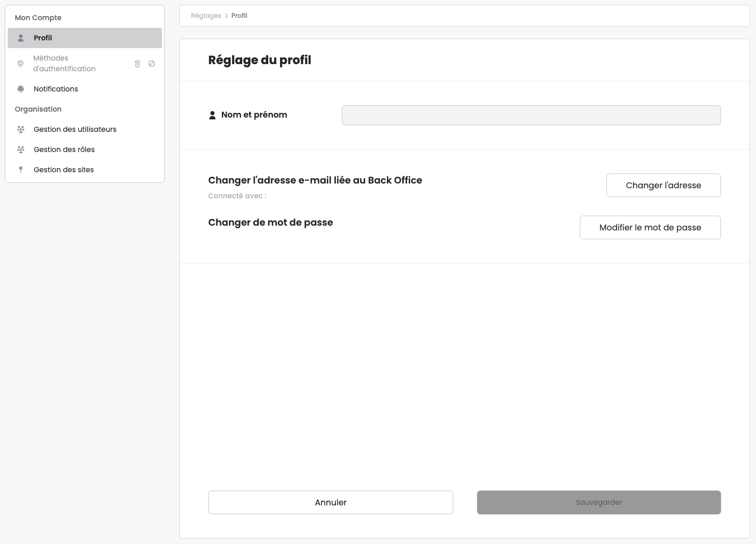Click the Profil person icon in sidebar
Image resolution: width=756 pixels, height=544 pixels.
[x=21, y=38]
